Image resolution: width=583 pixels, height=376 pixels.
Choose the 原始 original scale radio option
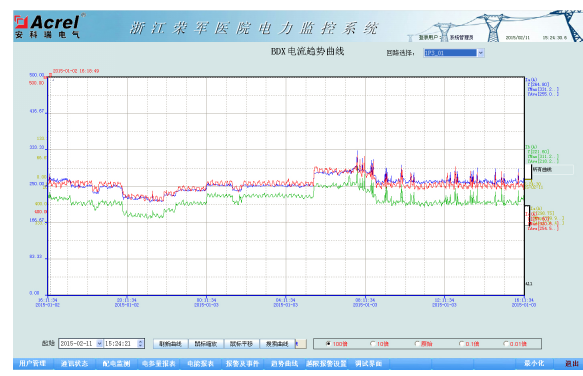tap(417, 344)
